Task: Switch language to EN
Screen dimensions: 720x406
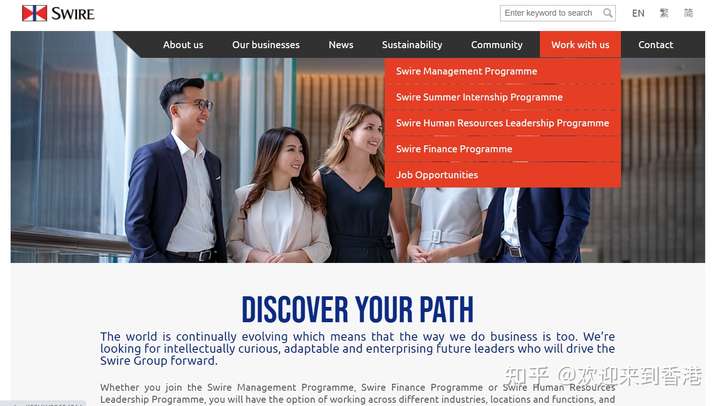Action: [x=638, y=13]
